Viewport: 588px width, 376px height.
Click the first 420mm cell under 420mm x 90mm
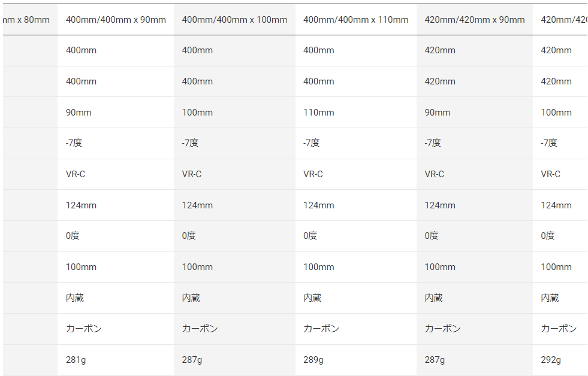coord(440,50)
